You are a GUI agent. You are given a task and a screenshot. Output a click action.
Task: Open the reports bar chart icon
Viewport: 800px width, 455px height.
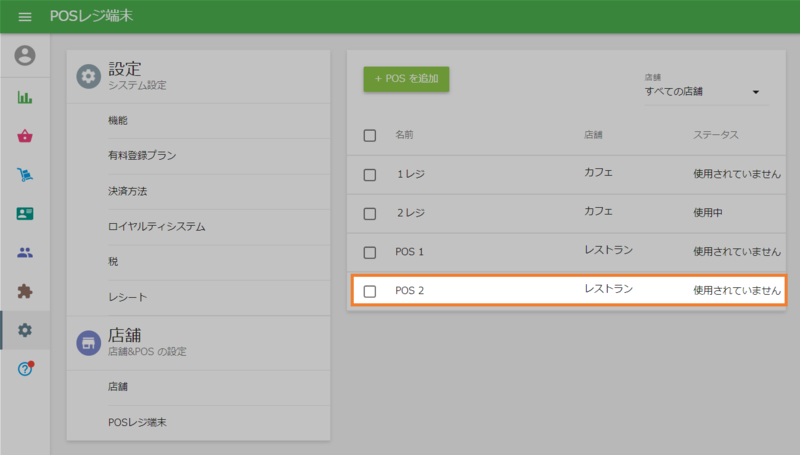tap(25, 98)
